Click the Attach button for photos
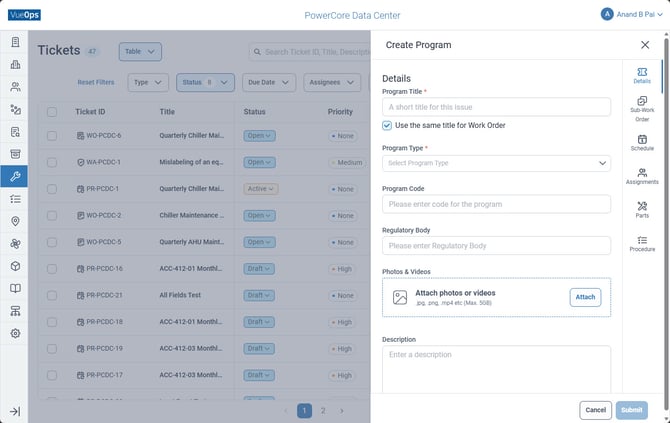This screenshot has width=670, height=423. coord(585,297)
